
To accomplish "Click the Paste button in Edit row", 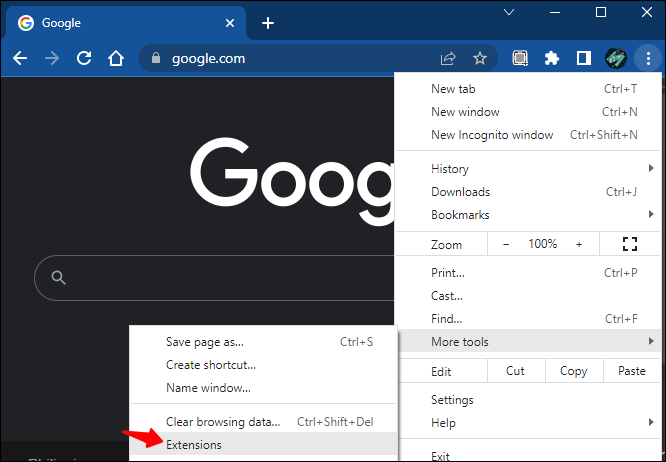I will click(x=632, y=371).
